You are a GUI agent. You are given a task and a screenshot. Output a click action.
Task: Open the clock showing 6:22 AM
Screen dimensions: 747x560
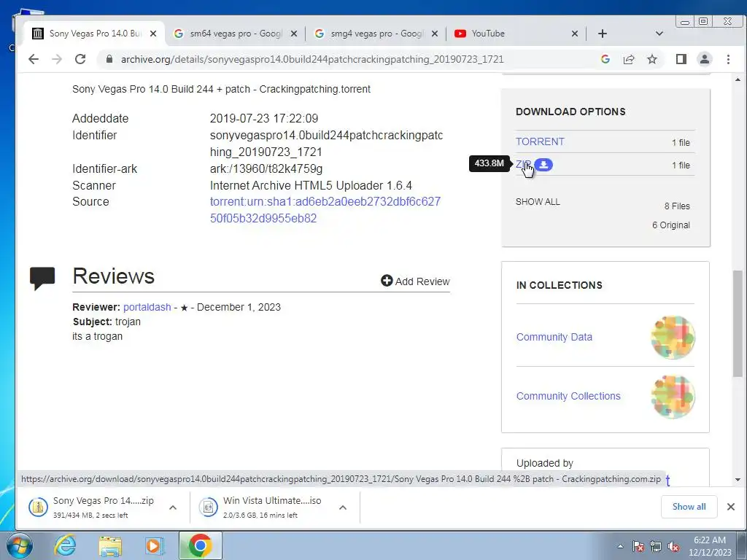(x=710, y=546)
